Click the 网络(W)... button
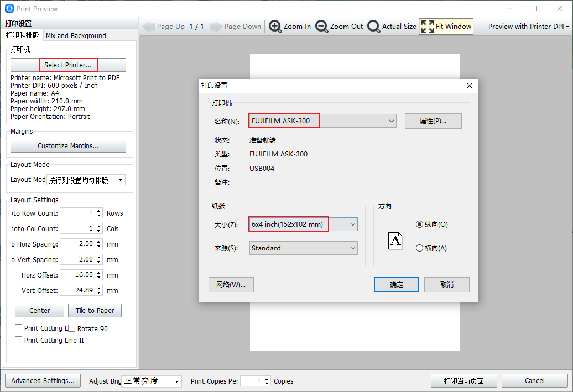The image size is (573, 392). [231, 285]
